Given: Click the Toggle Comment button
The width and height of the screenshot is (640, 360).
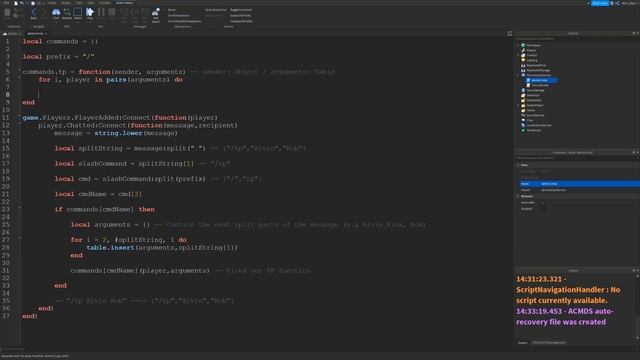Looking at the screenshot, I should pyautogui.click(x=241, y=10).
